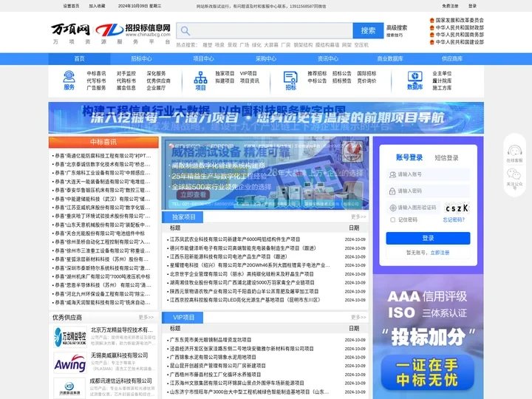Click emblem icon beside 中华人民共和国财政部
The height and width of the screenshot is (399, 532).
tap(432, 28)
